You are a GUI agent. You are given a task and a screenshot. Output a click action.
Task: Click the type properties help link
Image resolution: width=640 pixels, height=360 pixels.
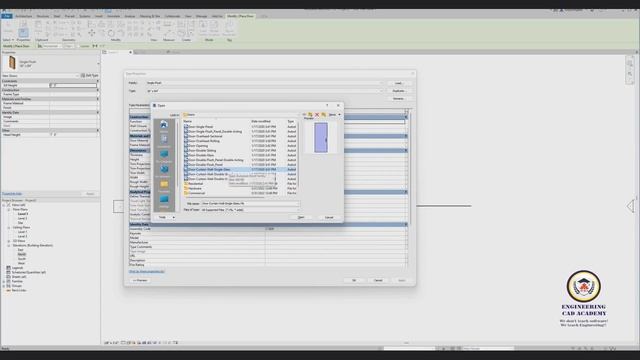(147, 271)
